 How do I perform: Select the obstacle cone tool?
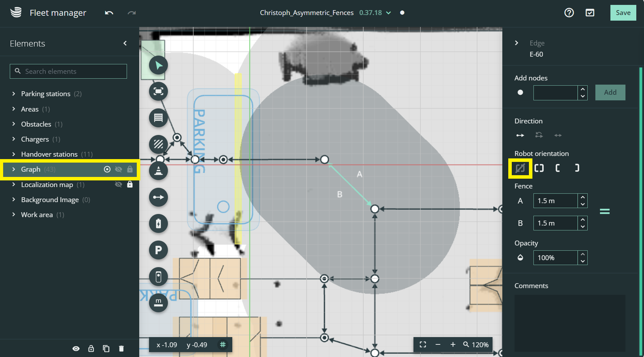click(158, 171)
